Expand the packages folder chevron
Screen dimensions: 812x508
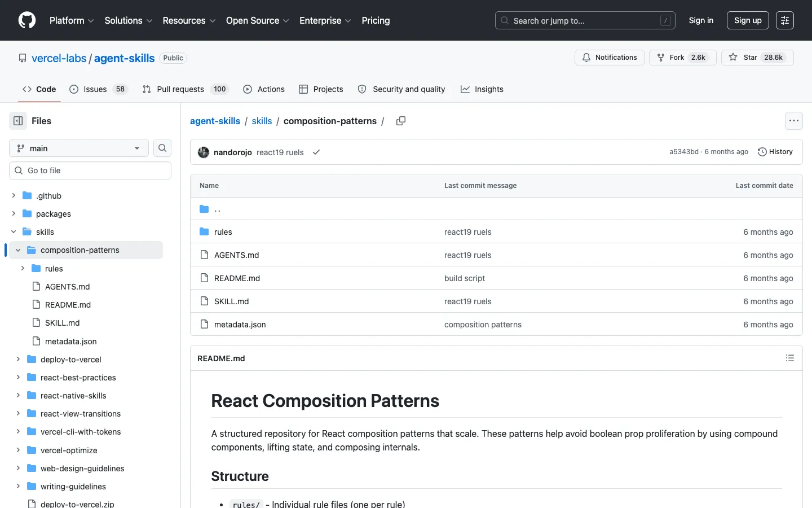point(14,214)
